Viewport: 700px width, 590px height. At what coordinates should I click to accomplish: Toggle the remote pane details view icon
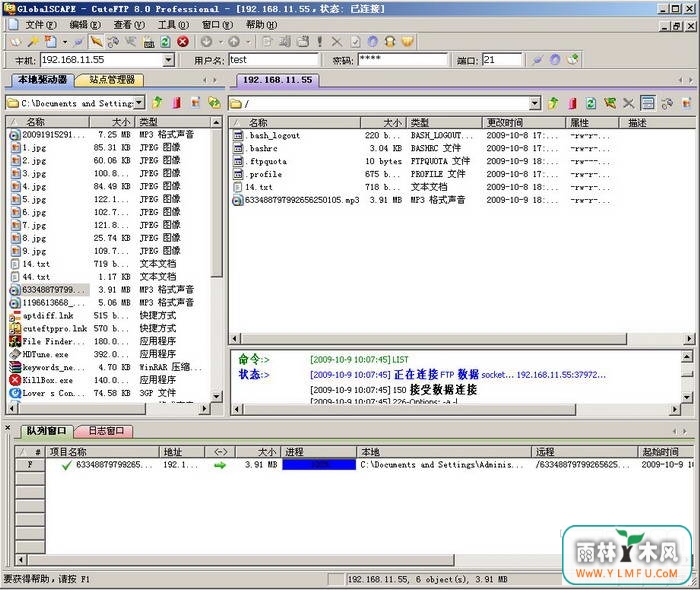[x=648, y=104]
